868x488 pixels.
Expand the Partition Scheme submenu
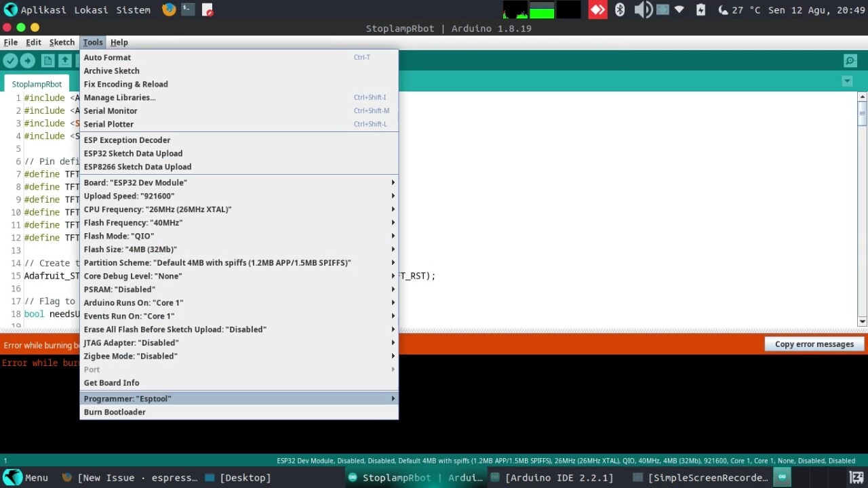click(x=239, y=262)
